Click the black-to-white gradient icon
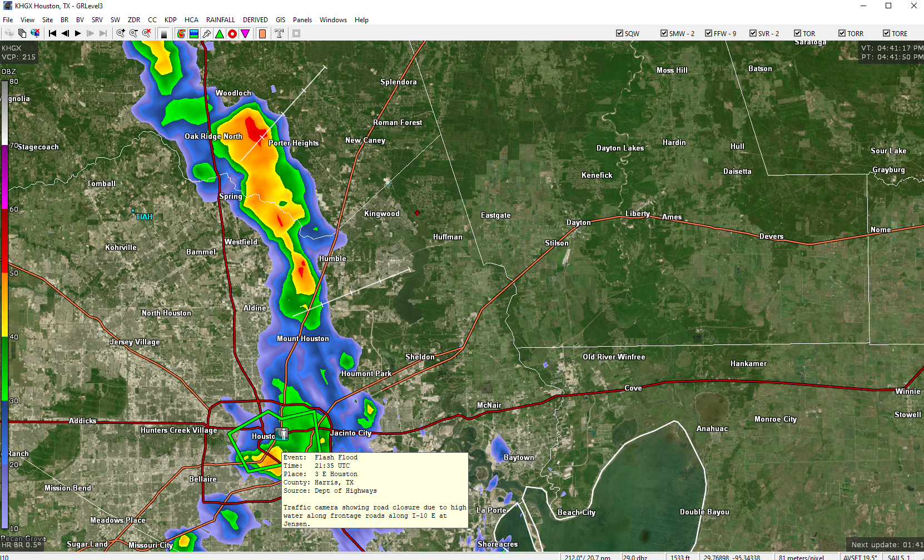 164,33
